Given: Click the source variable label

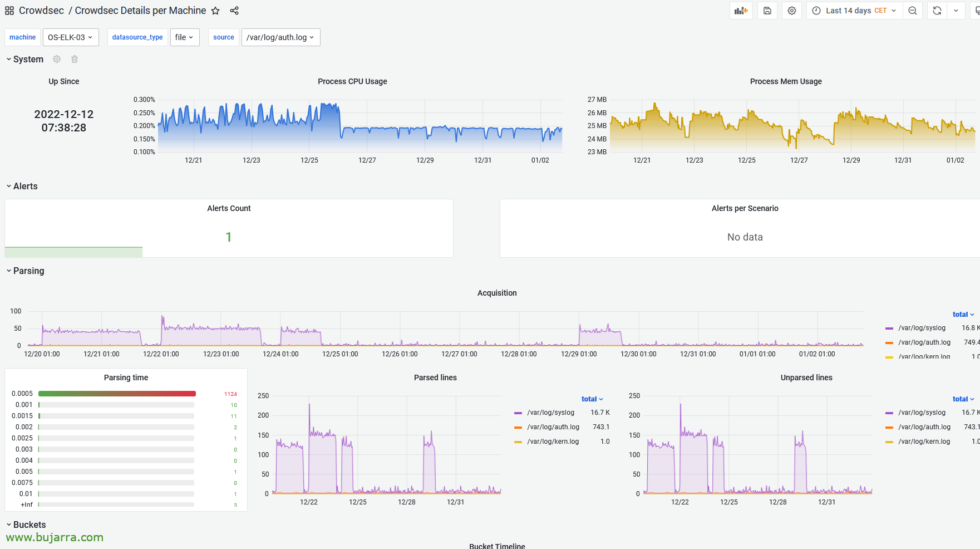Looking at the screenshot, I should (x=224, y=37).
